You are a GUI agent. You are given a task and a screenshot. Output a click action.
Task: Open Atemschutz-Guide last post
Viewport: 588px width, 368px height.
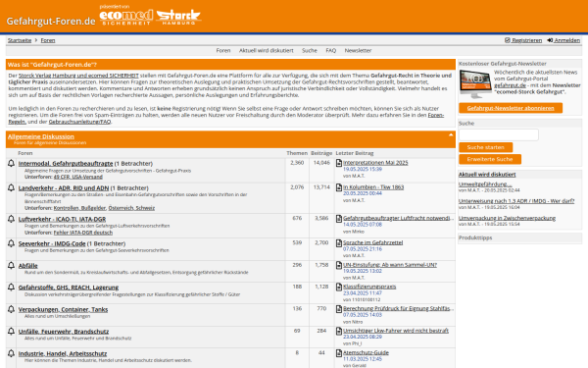point(366,352)
